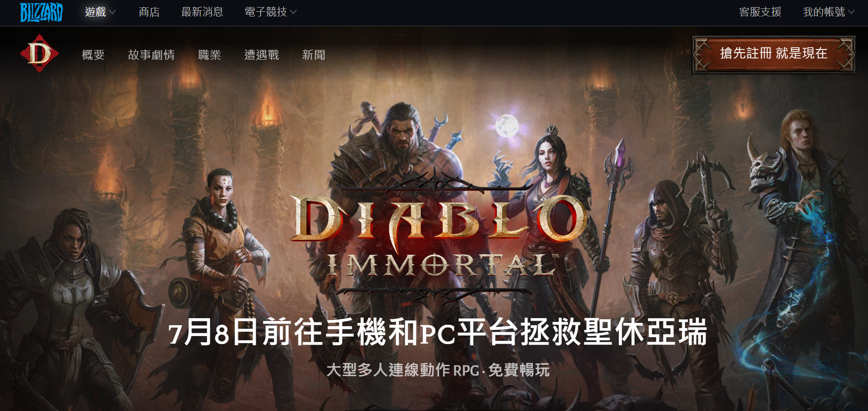Viewport: 868px width, 411px height.
Task: Open the 職業 classes tab
Action: 210,55
